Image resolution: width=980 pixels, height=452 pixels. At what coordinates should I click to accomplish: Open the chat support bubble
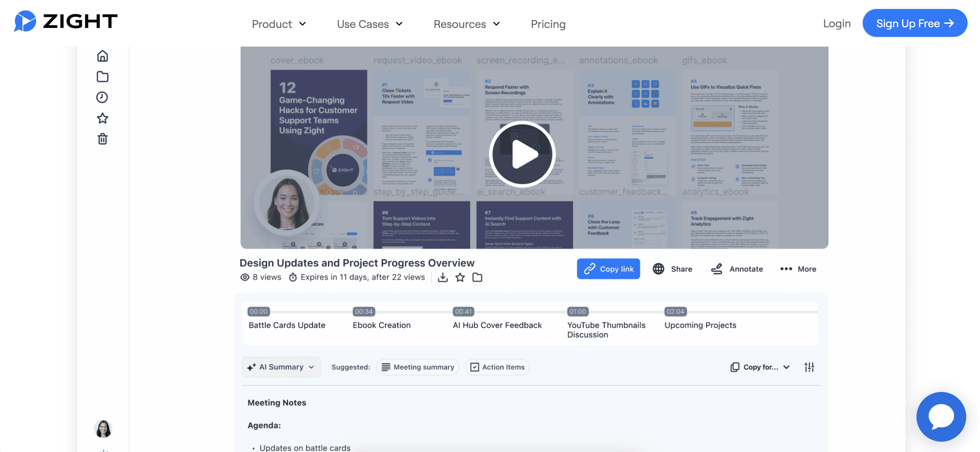(x=941, y=416)
